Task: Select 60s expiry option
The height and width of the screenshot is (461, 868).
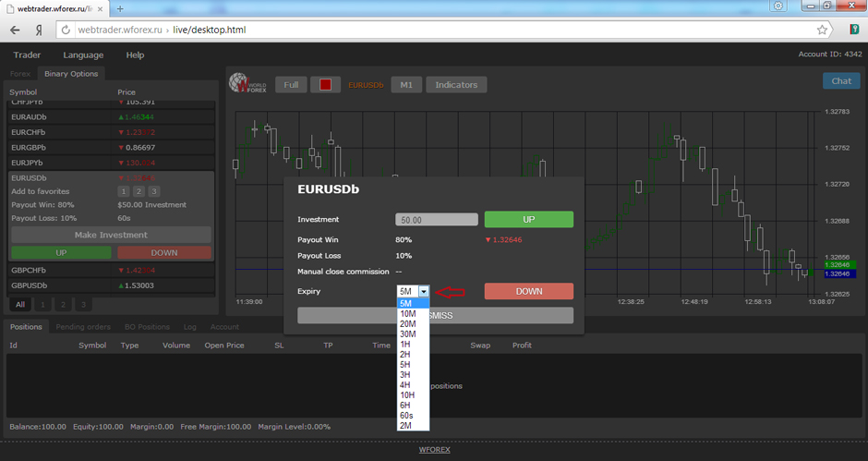Action: coord(413,416)
